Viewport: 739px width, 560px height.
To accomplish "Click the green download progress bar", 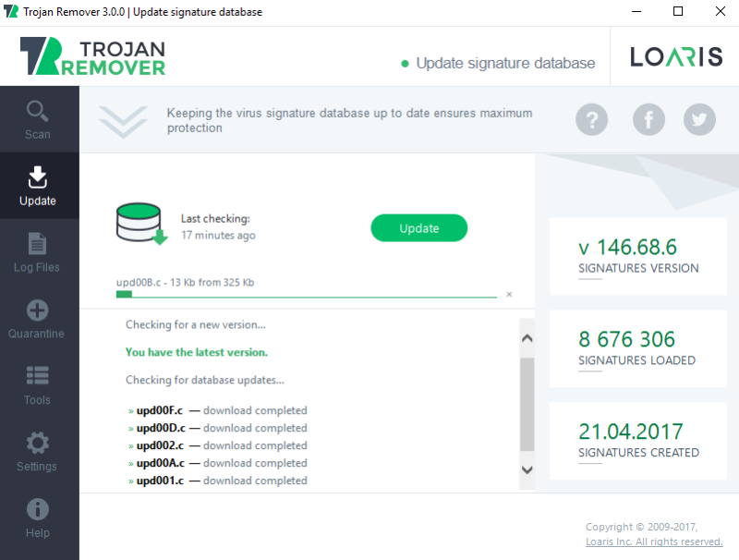I will (307, 295).
